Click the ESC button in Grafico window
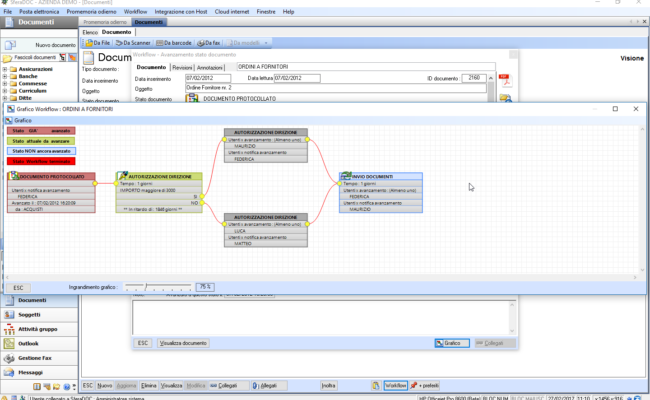Viewport: 650px width, 400px height. (x=18, y=288)
